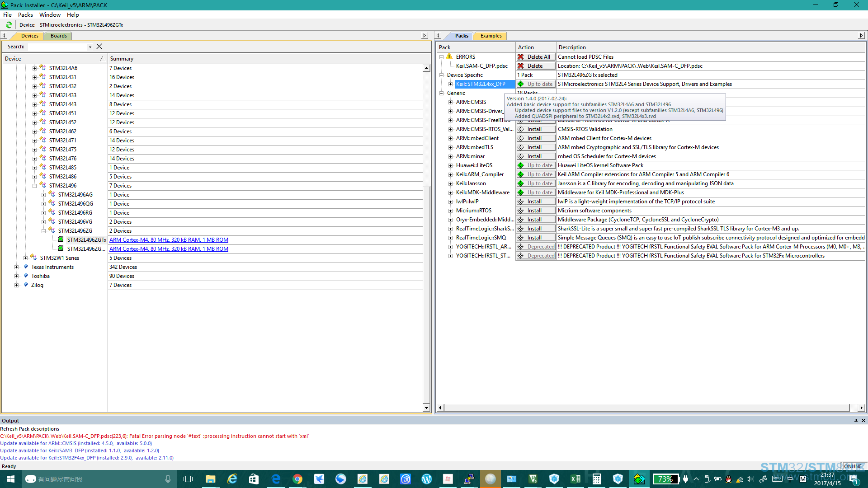Click the Cortana microphone icon
This screenshot has height=488, width=868.
pyautogui.click(x=168, y=479)
